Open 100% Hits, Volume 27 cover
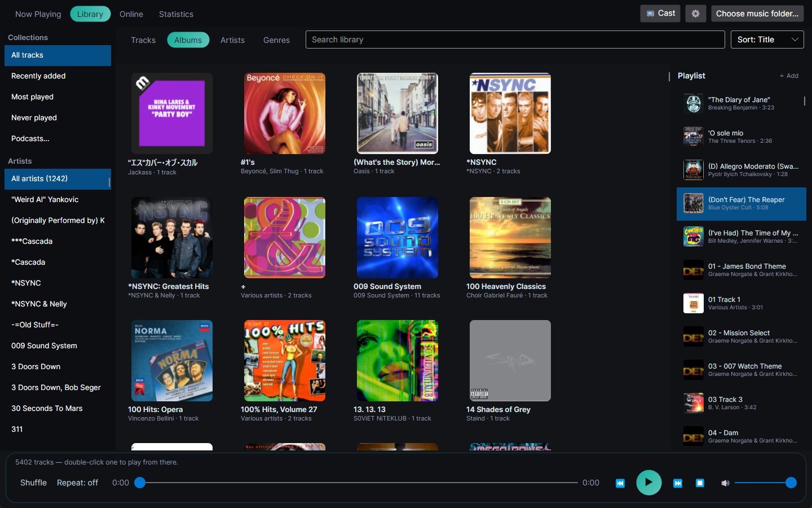Viewport: 812px width, 508px height. pyautogui.click(x=285, y=361)
